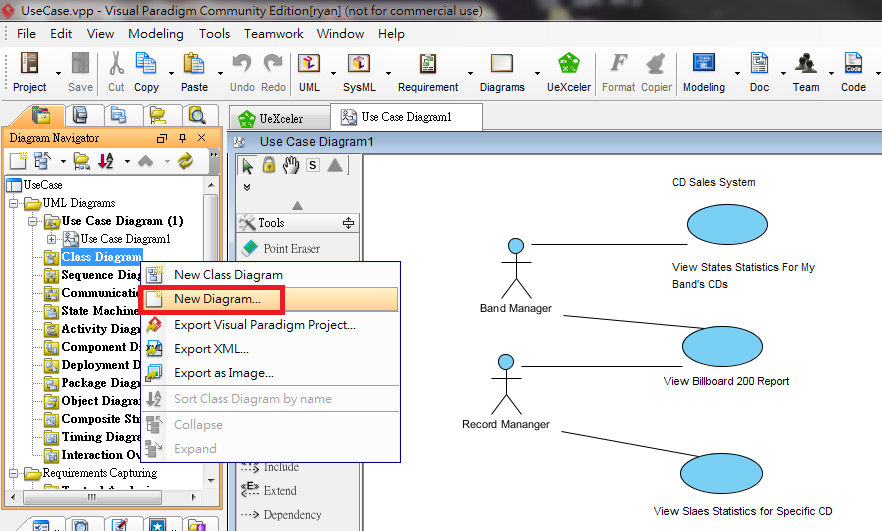Open the Modeling menu

coord(156,34)
